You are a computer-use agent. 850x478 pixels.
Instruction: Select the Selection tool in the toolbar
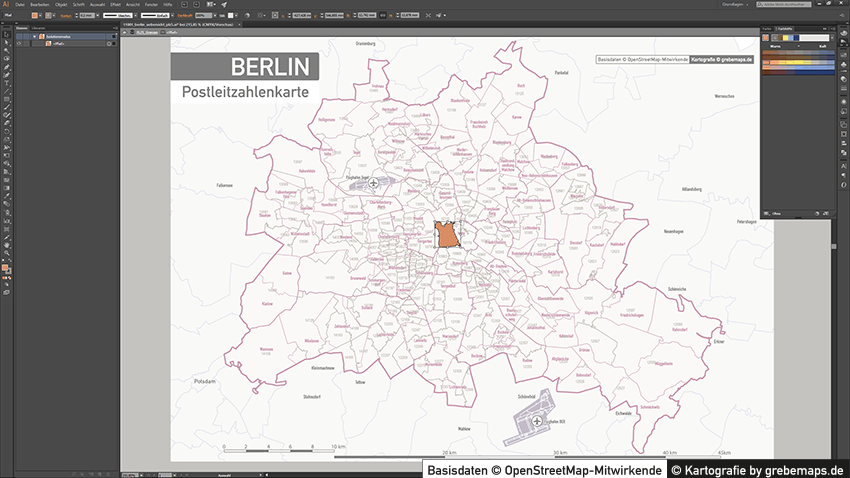(x=7, y=36)
